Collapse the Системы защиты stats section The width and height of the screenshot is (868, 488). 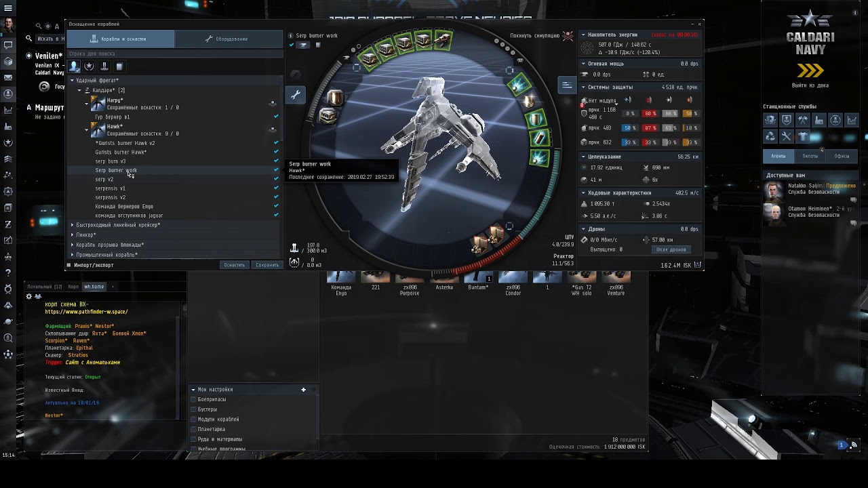click(583, 87)
